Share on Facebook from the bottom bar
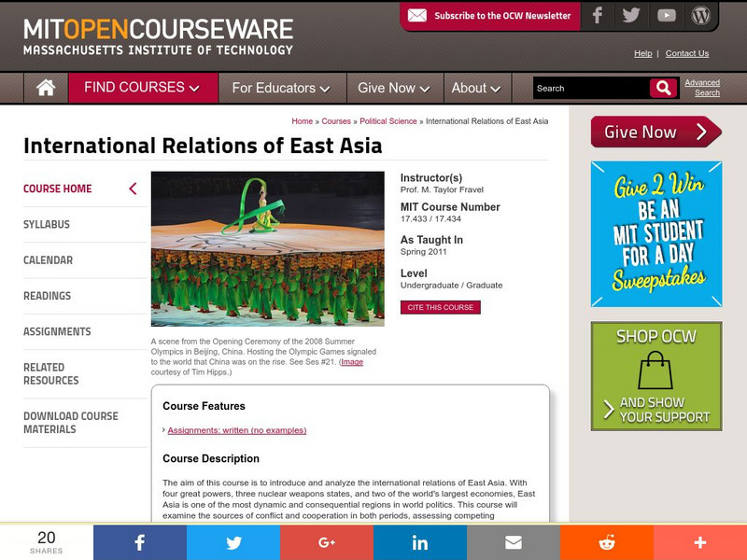747x560 pixels. pyautogui.click(x=139, y=542)
